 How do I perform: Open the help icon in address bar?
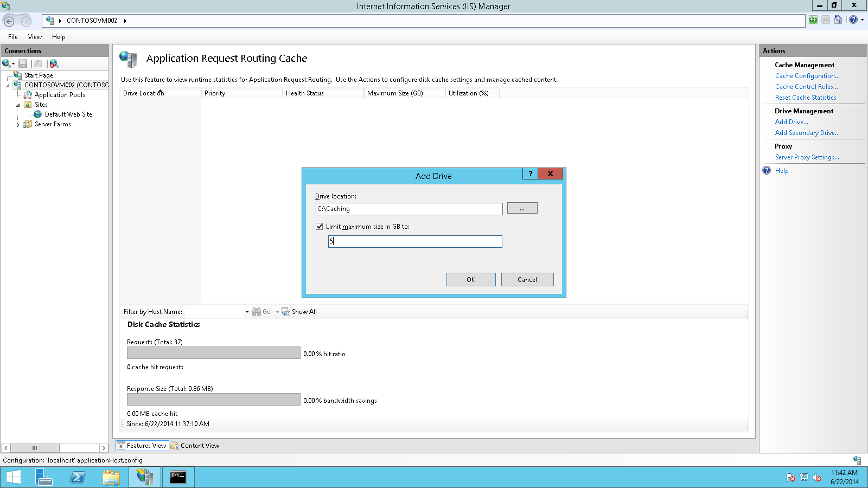pyautogui.click(x=853, y=20)
